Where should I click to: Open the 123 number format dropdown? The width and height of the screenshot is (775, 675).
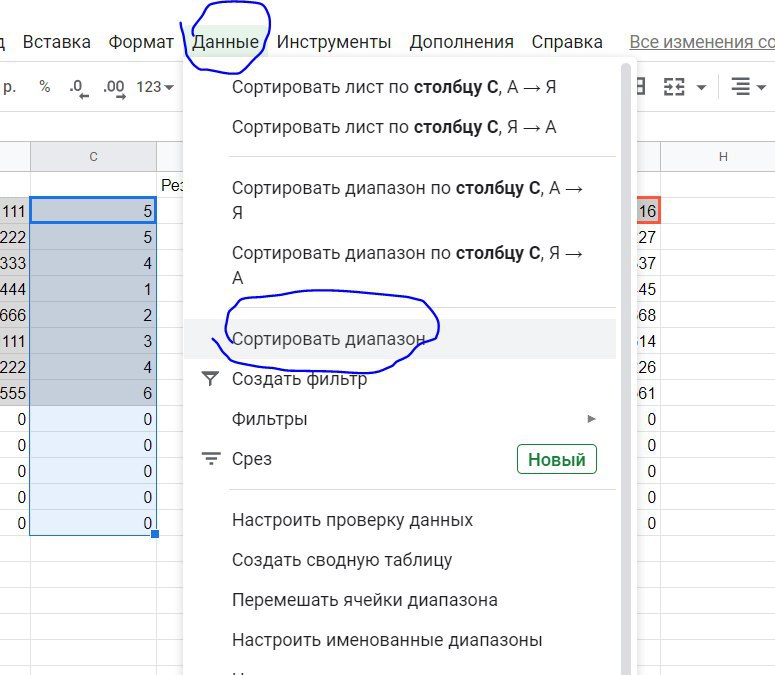(x=154, y=87)
